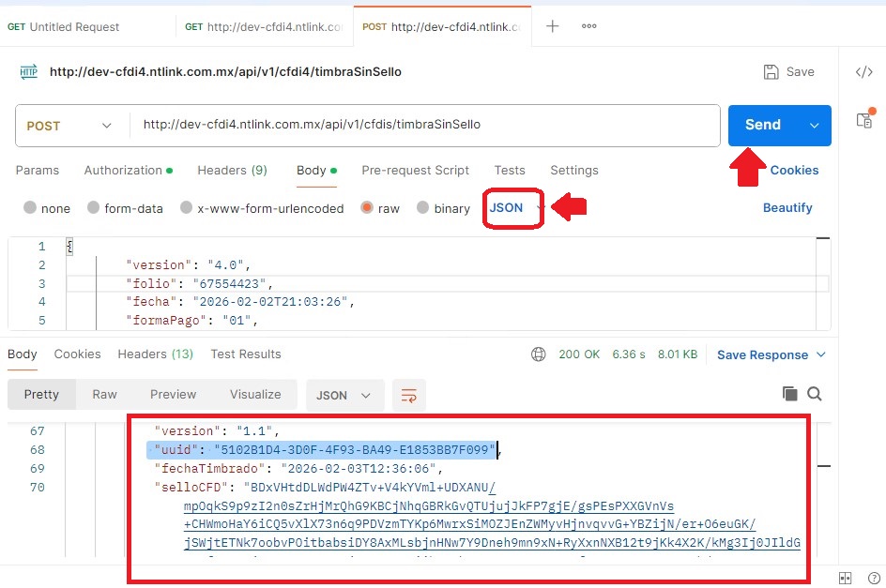Open the Tests tab

coord(510,170)
